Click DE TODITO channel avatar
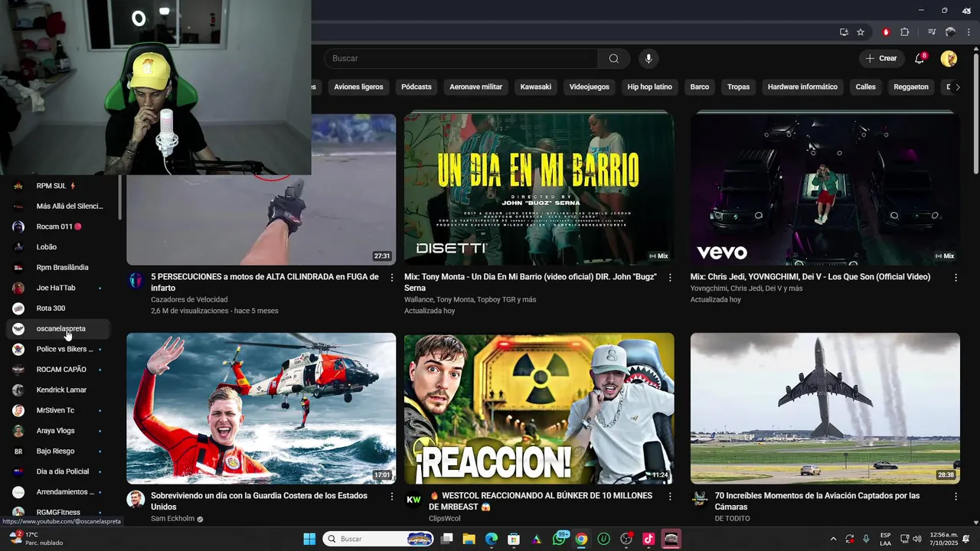The height and width of the screenshot is (551, 980). point(699,500)
